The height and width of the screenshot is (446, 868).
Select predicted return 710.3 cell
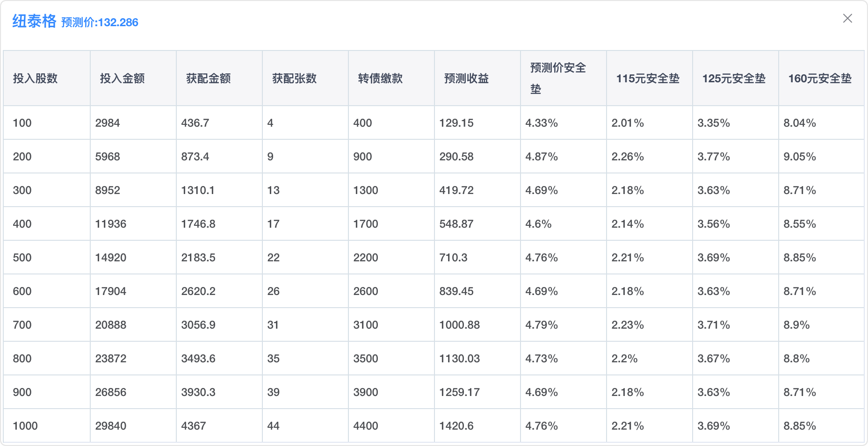point(453,258)
